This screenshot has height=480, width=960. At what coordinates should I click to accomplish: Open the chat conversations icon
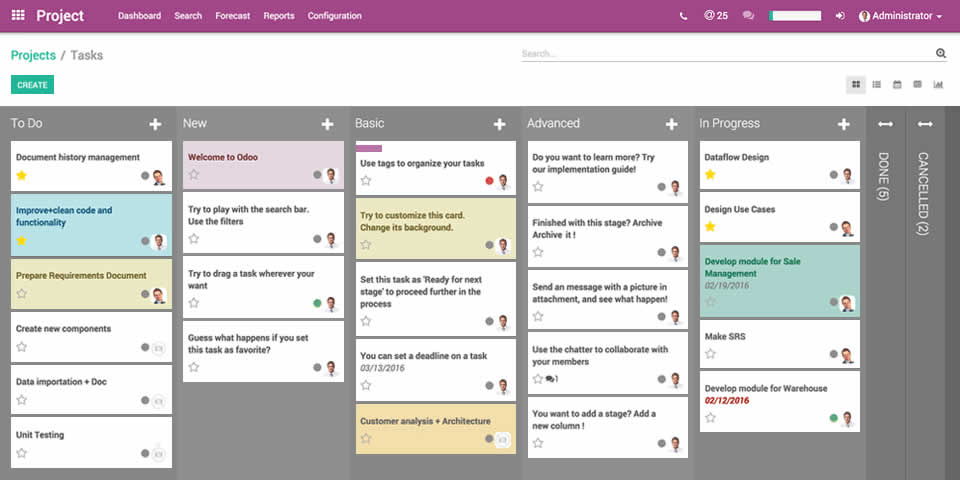pos(748,16)
